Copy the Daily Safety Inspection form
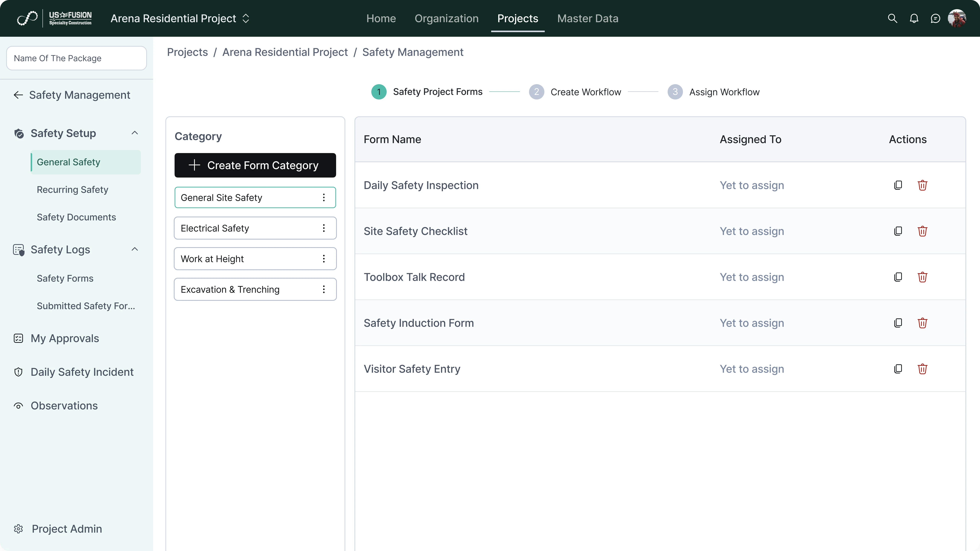980x551 pixels. point(898,185)
